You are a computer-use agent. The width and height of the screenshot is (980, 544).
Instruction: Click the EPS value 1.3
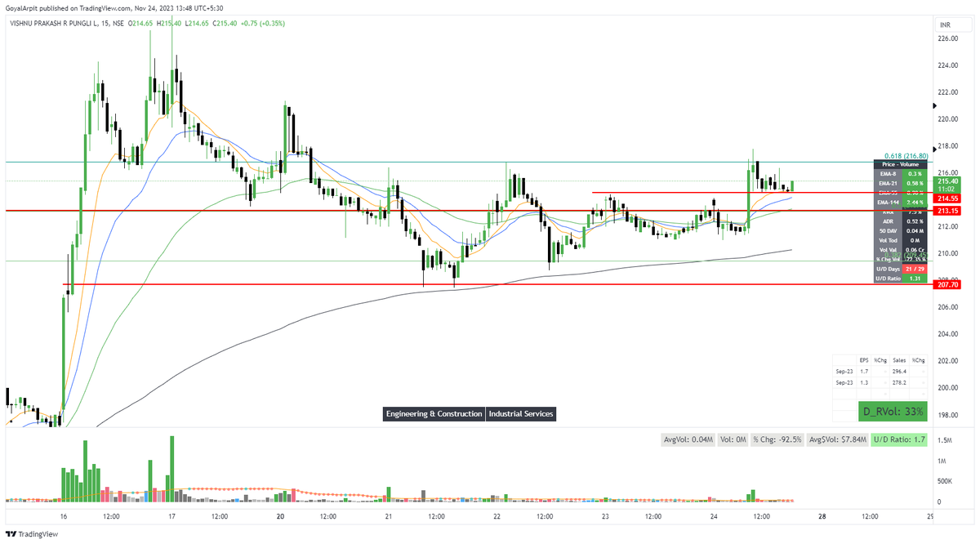[x=865, y=381]
